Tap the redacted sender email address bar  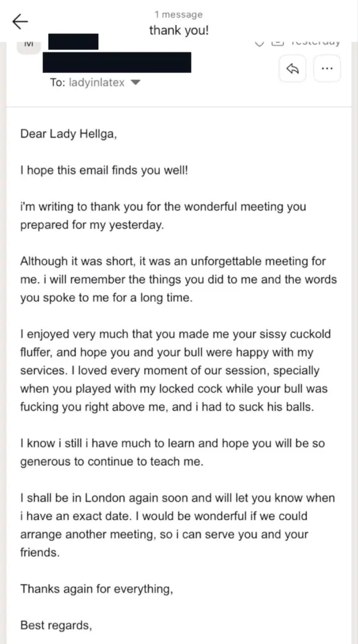pyautogui.click(x=117, y=62)
